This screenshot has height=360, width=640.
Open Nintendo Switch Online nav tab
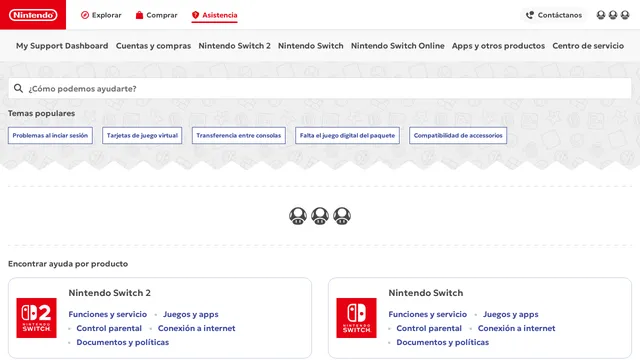(x=398, y=46)
